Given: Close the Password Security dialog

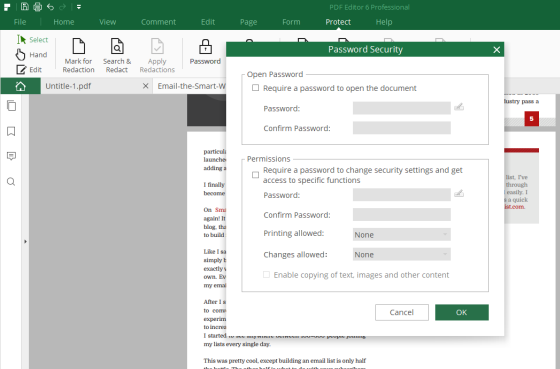Looking at the screenshot, I should point(496,50).
